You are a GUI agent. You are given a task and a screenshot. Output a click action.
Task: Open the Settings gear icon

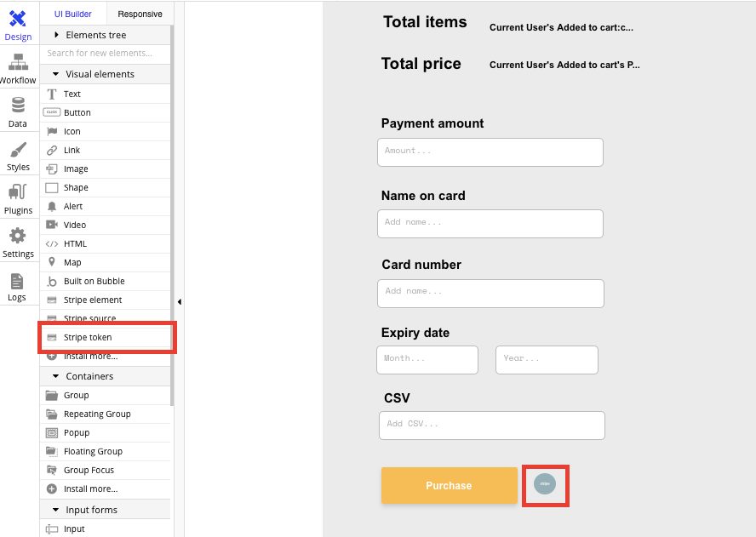click(x=18, y=241)
